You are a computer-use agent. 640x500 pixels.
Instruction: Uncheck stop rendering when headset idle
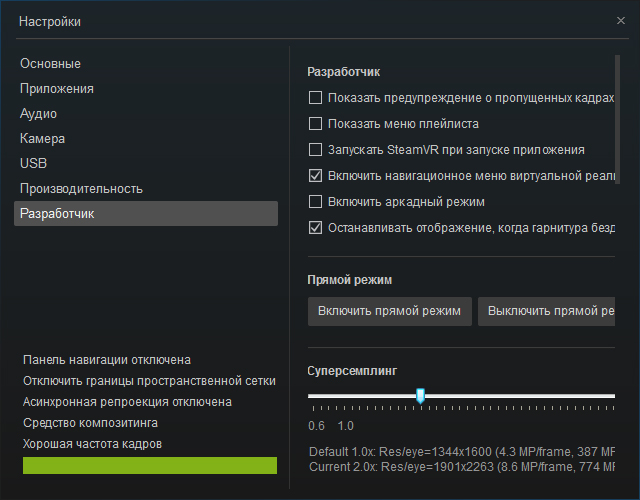(x=315, y=228)
